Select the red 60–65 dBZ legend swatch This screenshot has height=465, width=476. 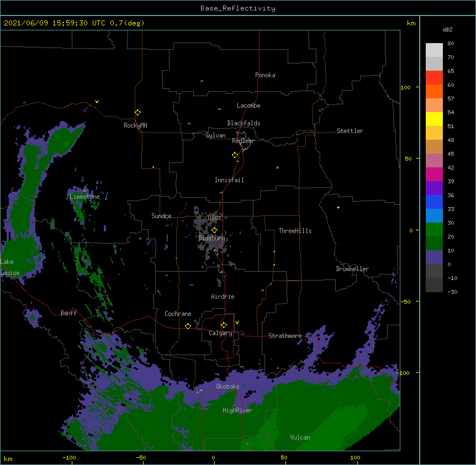434,77
